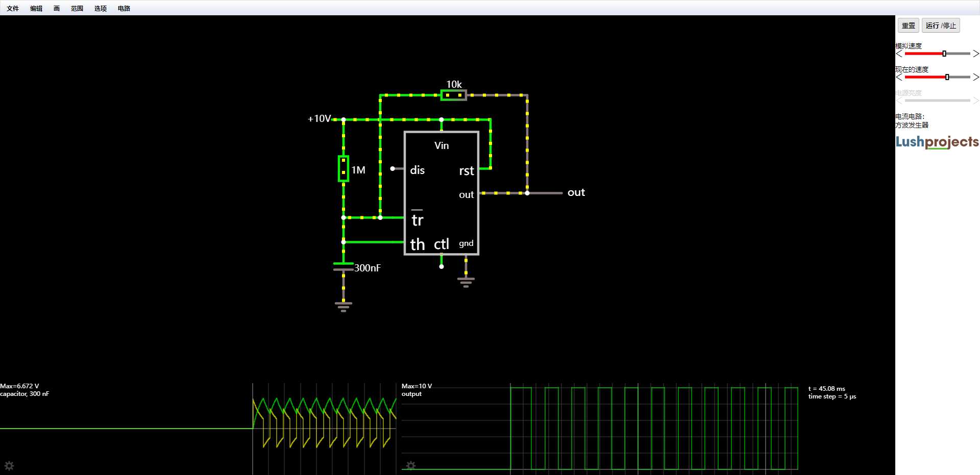The image size is (980, 475).
Task: Click the out output label
Action: pos(576,192)
